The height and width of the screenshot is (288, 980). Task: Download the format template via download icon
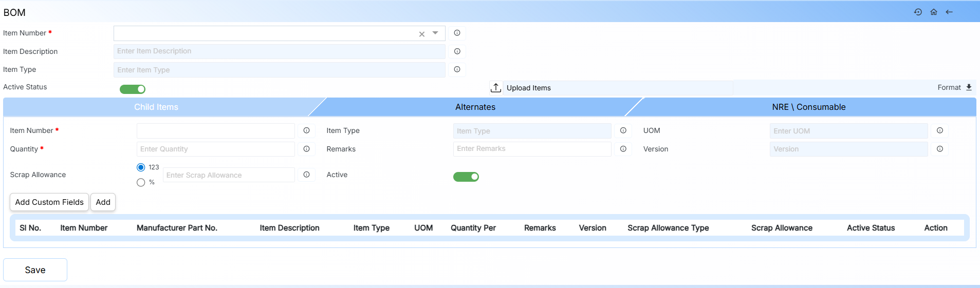coord(969,87)
